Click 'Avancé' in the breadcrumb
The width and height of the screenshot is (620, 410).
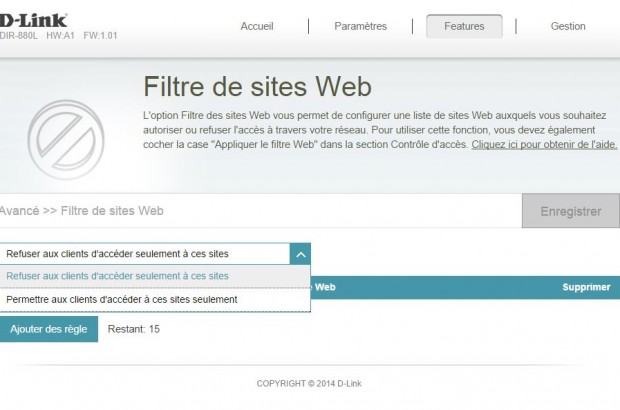pyautogui.click(x=18, y=211)
